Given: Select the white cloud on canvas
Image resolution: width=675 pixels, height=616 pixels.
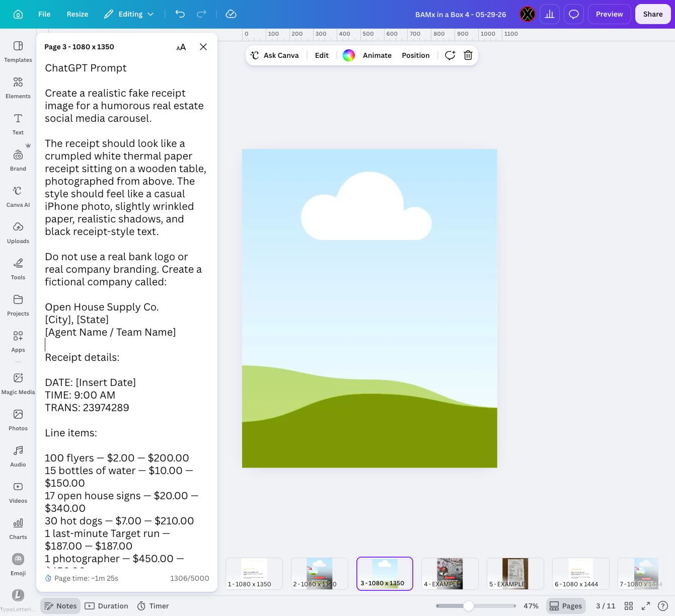Looking at the screenshot, I should click(x=366, y=206).
